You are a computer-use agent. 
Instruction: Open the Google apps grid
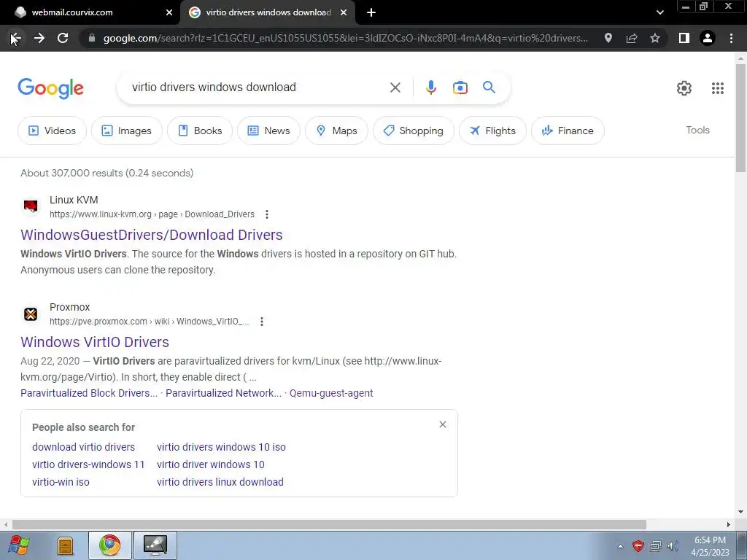[718, 88]
